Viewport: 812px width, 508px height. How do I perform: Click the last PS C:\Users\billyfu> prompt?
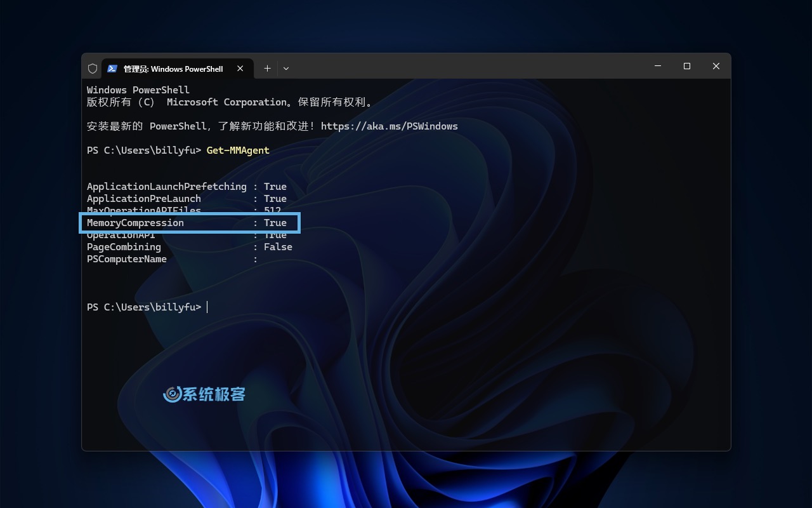[144, 307]
